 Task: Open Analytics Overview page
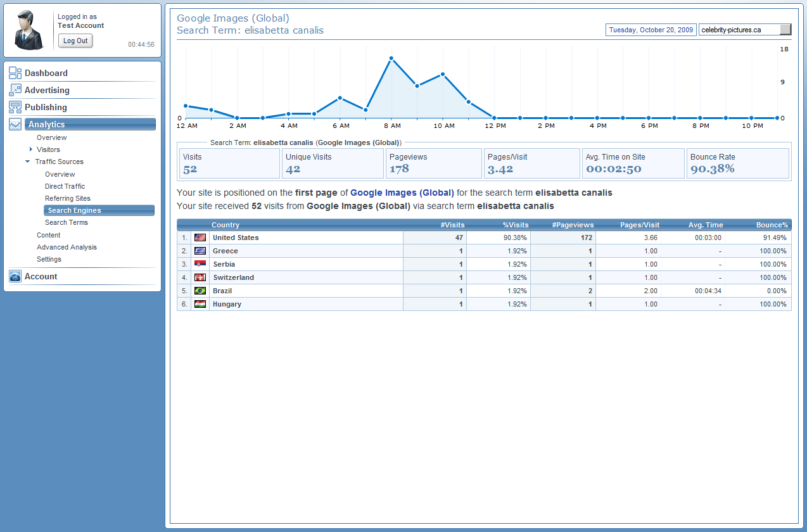[51, 137]
